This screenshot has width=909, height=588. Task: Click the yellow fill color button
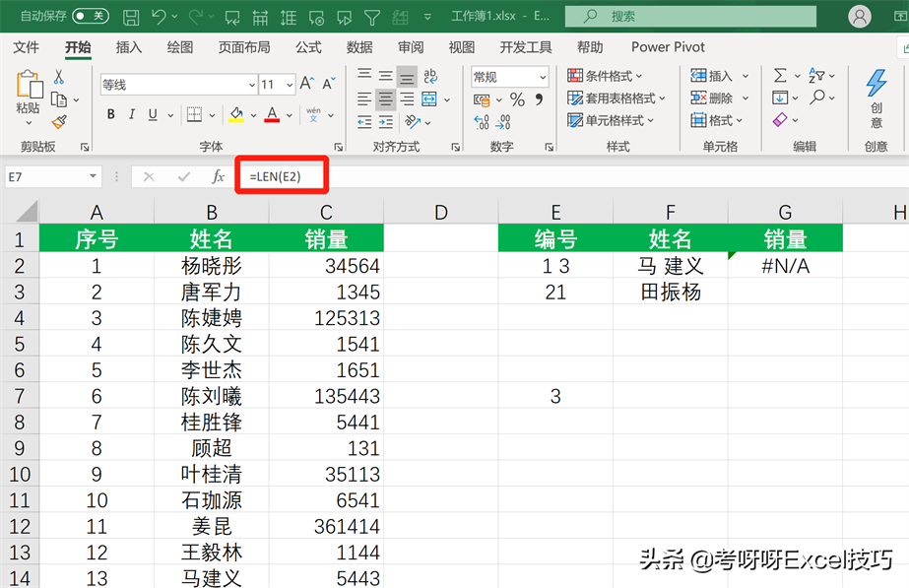click(x=236, y=115)
